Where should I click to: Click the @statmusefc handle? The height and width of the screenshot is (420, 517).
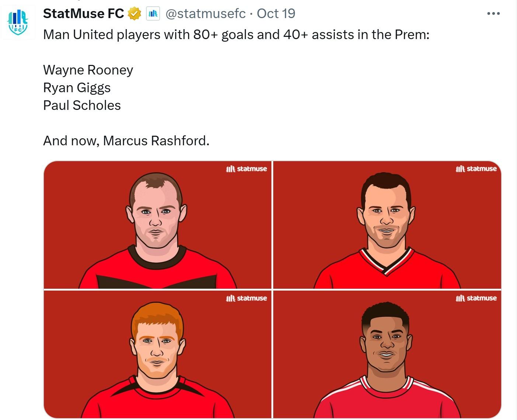205,14
